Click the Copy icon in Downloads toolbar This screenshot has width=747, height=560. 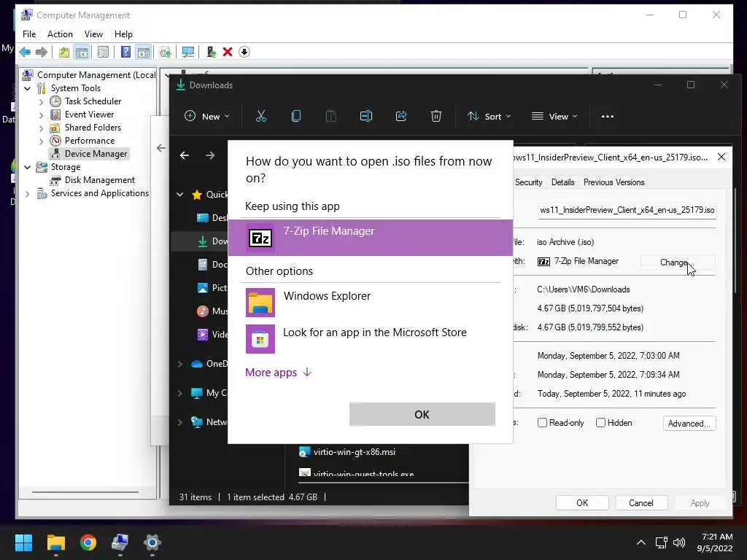pos(296,116)
